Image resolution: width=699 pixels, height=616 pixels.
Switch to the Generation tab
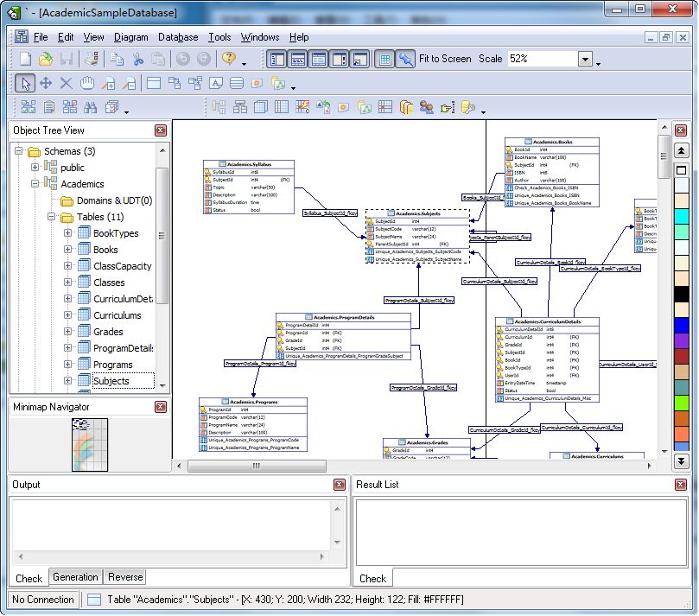(x=75, y=577)
